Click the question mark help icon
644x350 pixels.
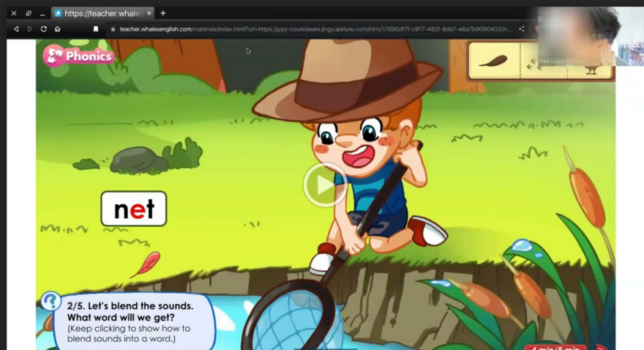click(x=51, y=301)
